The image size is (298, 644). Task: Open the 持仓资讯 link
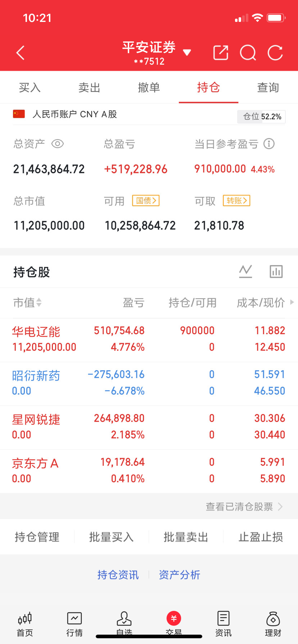pyautogui.click(x=118, y=575)
